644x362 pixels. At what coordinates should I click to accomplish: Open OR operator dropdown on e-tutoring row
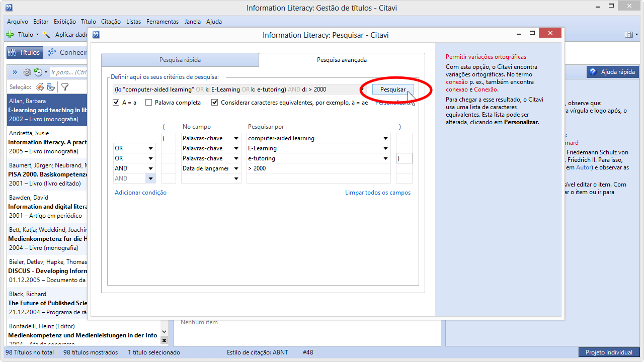click(x=150, y=158)
